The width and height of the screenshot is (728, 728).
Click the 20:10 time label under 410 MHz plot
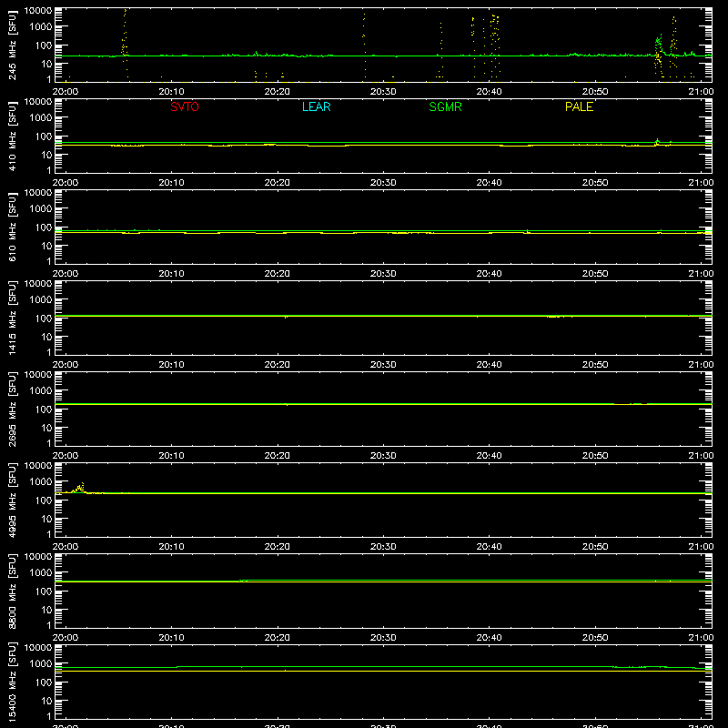click(x=171, y=183)
